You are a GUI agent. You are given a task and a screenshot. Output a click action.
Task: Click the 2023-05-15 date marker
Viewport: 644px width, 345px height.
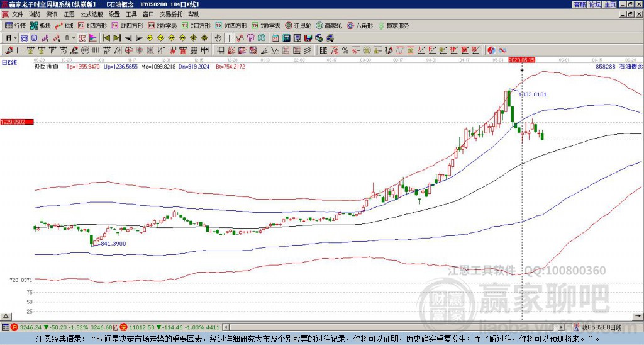(x=521, y=60)
